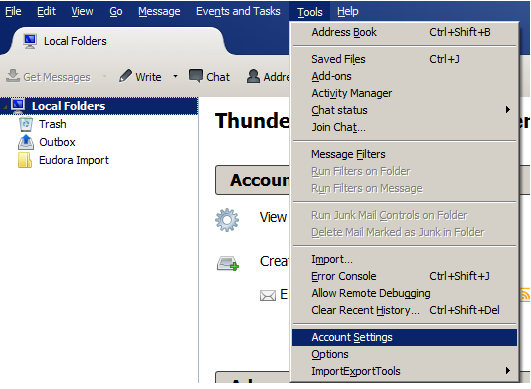Click the Eudora Import yellow folder icon

coord(25,160)
